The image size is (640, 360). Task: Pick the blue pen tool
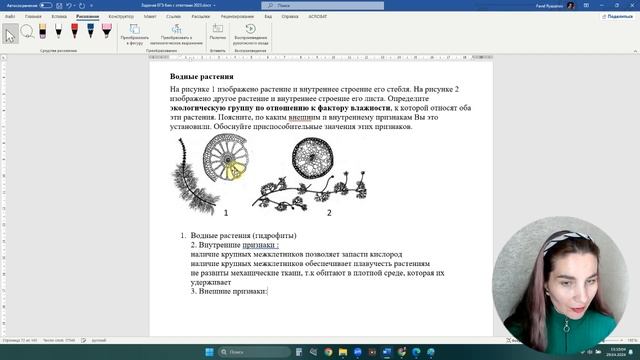pos(91,31)
